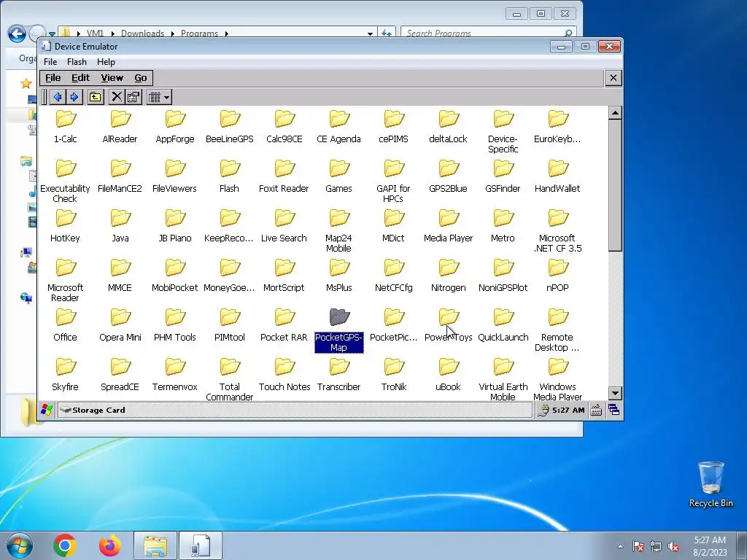747x560 pixels.
Task: Open the Edit menu
Action: pos(80,77)
